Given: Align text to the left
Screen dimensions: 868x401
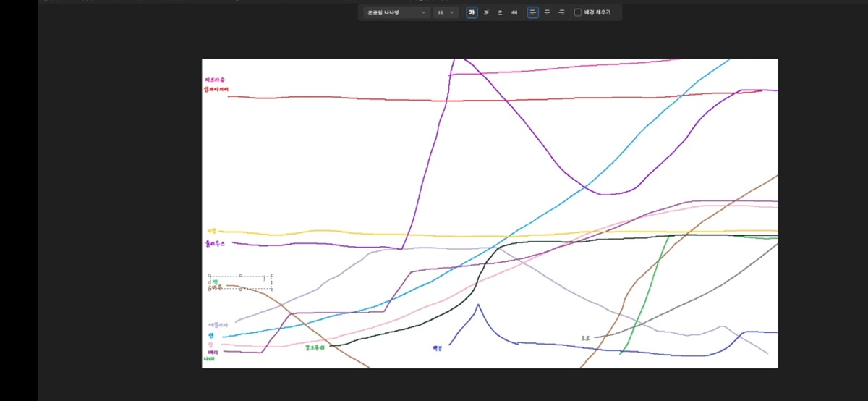Looking at the screenshot, I should 533,12.
